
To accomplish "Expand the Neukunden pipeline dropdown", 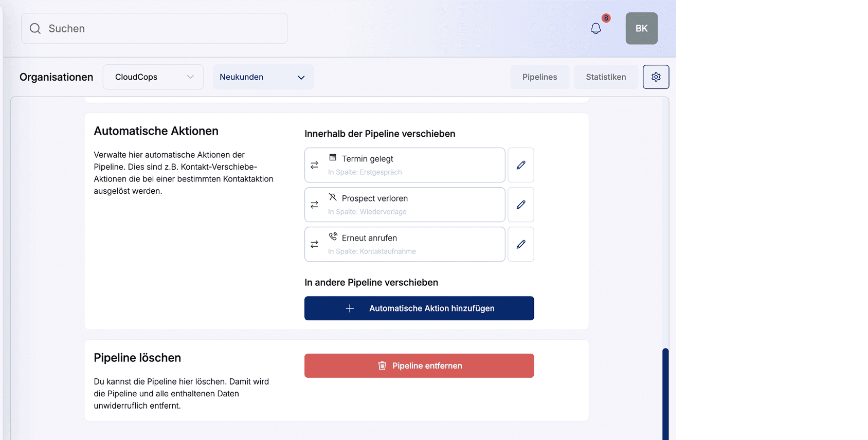I will (x=263, y=77).
